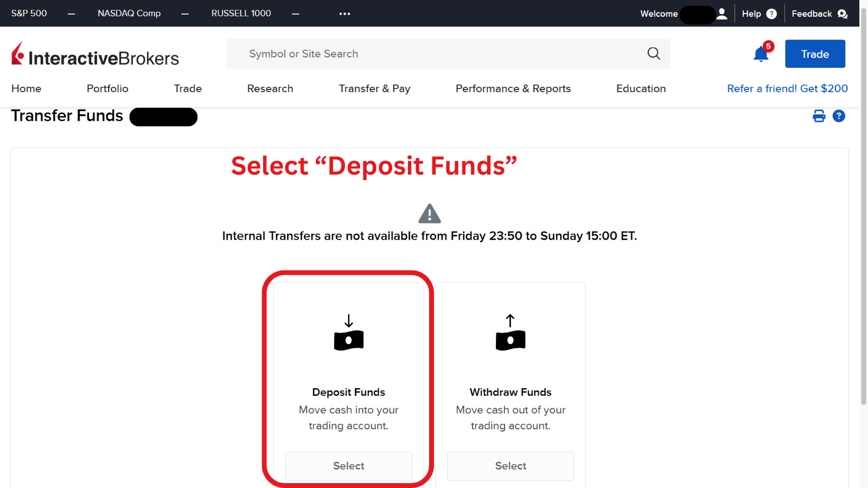Screen dimensions: 868x488
Task: Click the Withdraw Funds money icon
Action: (x=510, y=333)
